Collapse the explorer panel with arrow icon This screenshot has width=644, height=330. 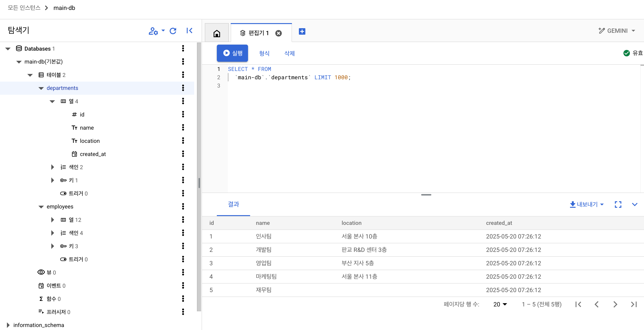coord(189,31)
